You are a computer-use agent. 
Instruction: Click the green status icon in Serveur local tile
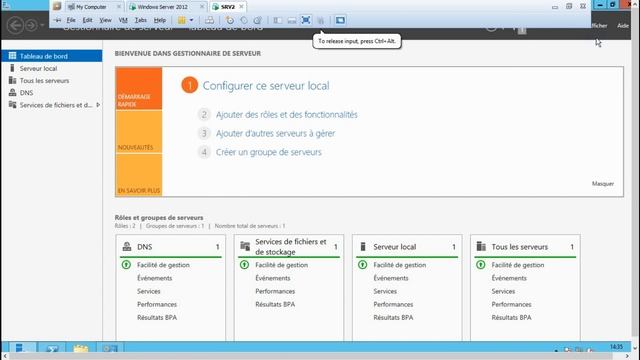tap(362, 265)
